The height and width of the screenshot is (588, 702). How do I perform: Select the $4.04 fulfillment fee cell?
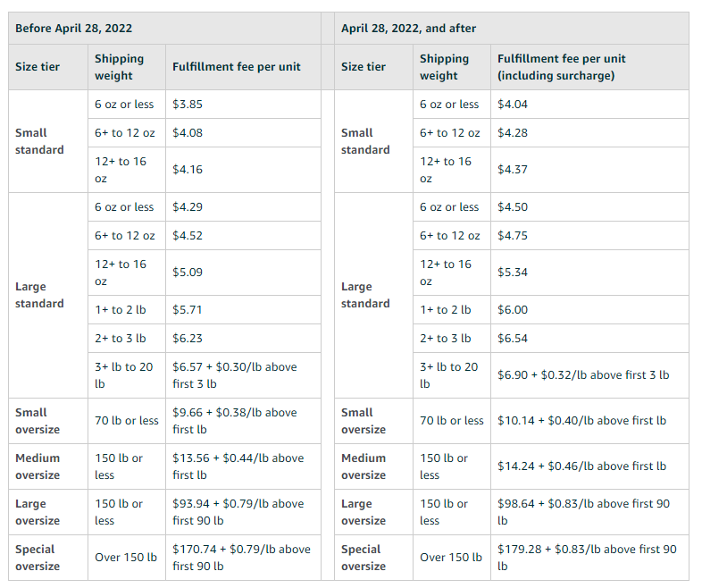coord(513,104)
